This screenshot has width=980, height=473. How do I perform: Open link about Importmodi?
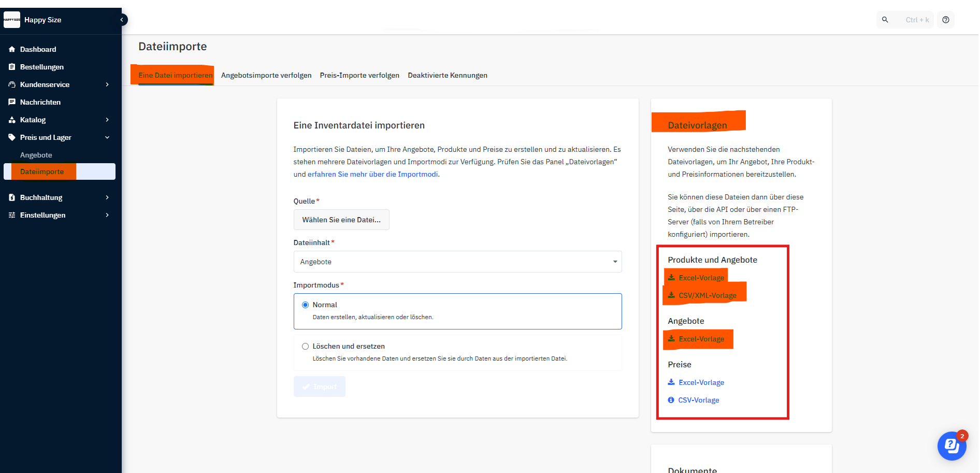tap(373, 174)
